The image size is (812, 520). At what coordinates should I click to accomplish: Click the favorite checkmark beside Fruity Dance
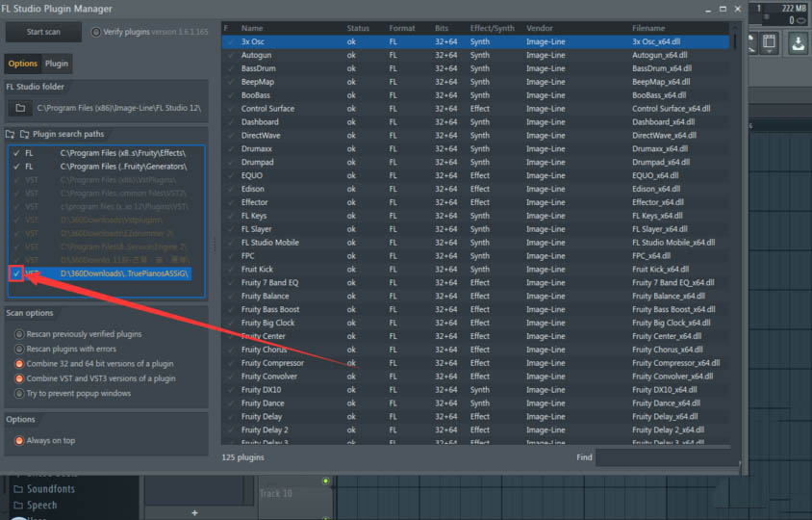[x=231, y=403]
